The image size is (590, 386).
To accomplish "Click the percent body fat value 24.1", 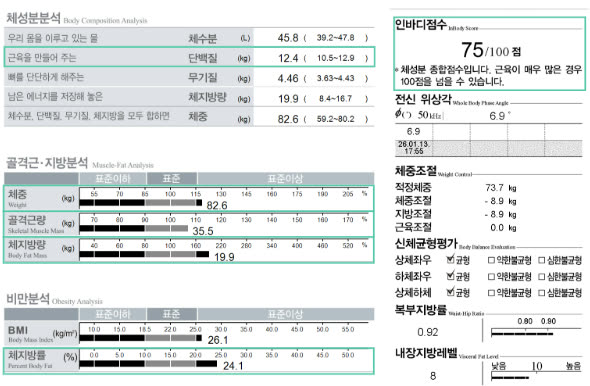I will 233,366.
